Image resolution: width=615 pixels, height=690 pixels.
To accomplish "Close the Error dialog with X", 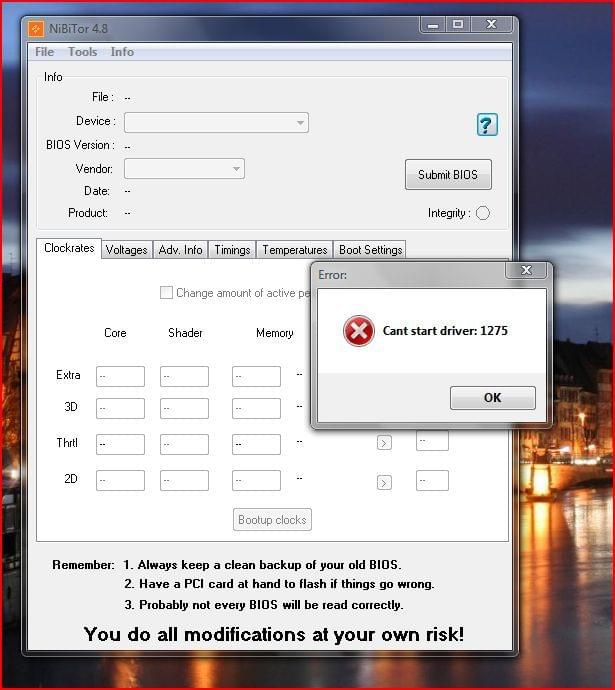I will (x=526, y=270).
